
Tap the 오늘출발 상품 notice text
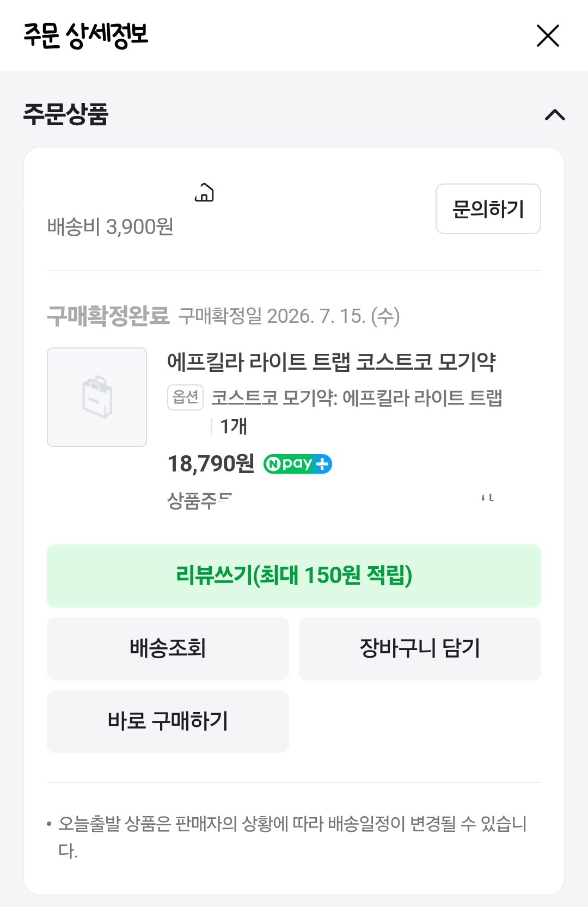(292, 837)
